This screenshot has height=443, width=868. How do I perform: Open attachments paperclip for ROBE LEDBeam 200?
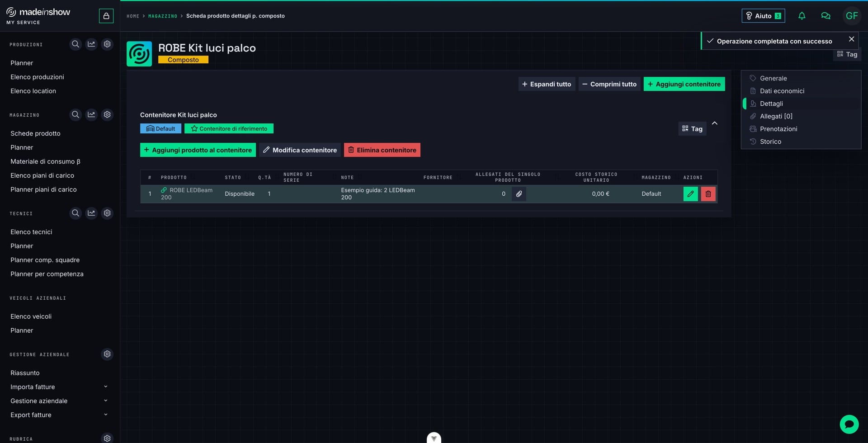pos(519,194)
